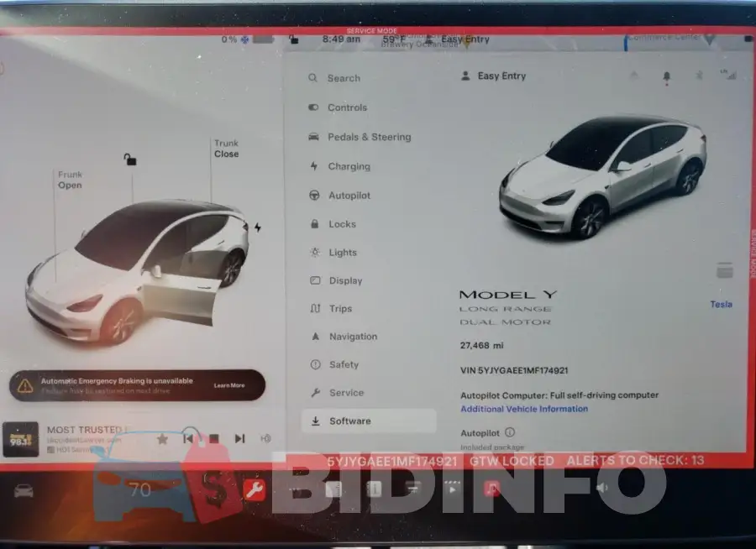Tap the lock icon in top status bar
The height and width of the screenshot is (549, 756).
coord(294,39)
